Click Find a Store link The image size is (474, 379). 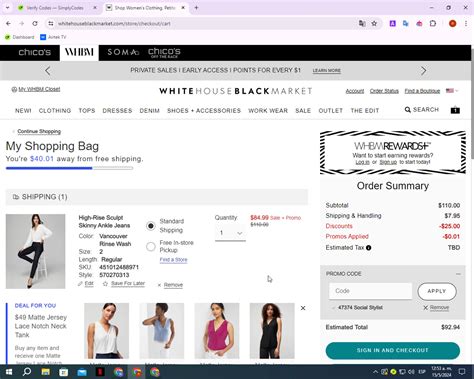coord(173,260)
